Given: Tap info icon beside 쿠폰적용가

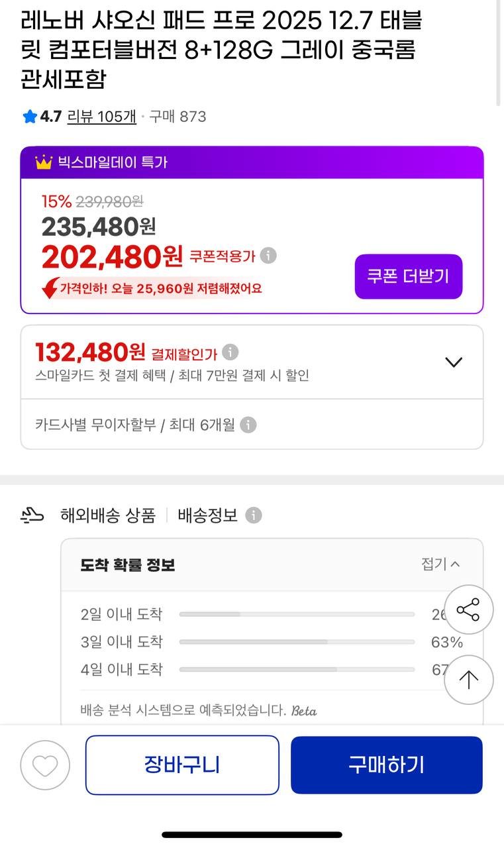Looking at the screenshot, I should click(x=268, y=256).
